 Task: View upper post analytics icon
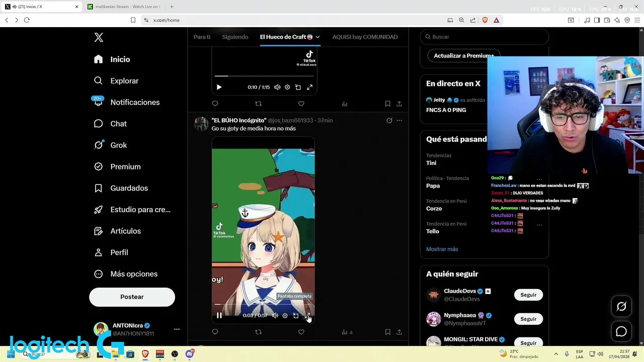[344, 104]
